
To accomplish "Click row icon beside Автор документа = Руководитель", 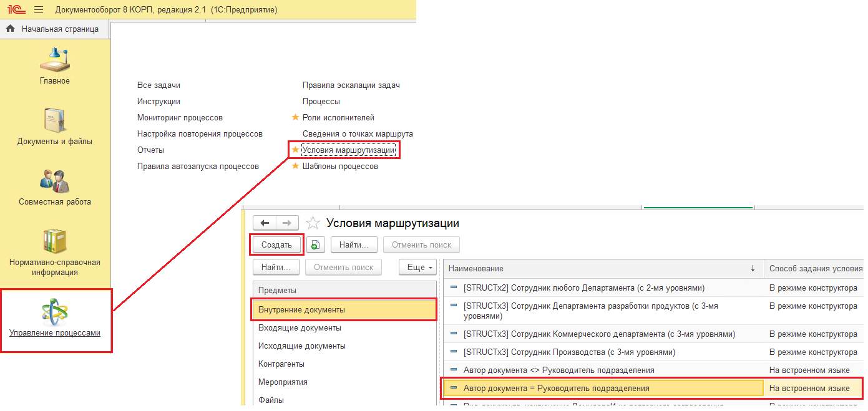I will [x=454, y=388].
